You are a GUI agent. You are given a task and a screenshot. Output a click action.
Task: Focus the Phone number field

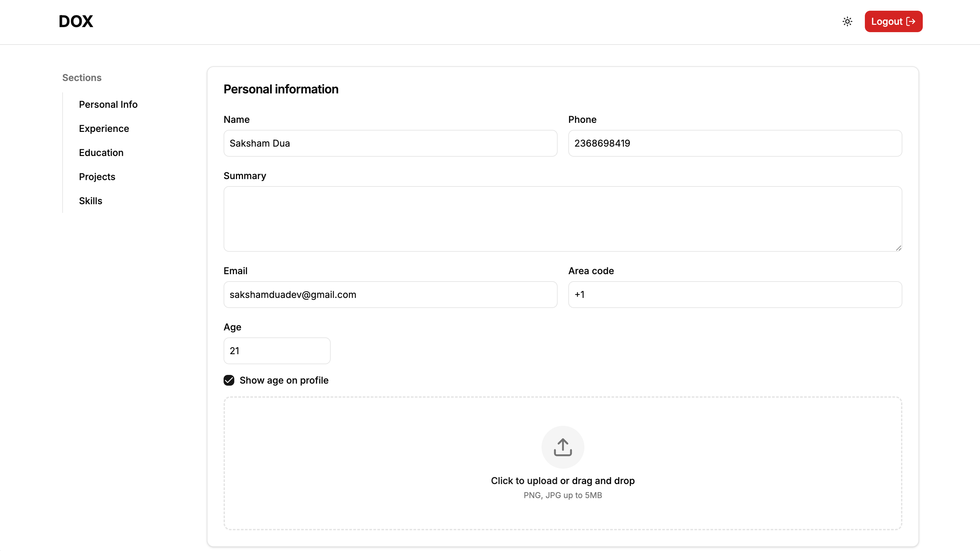tap(735, 144)
